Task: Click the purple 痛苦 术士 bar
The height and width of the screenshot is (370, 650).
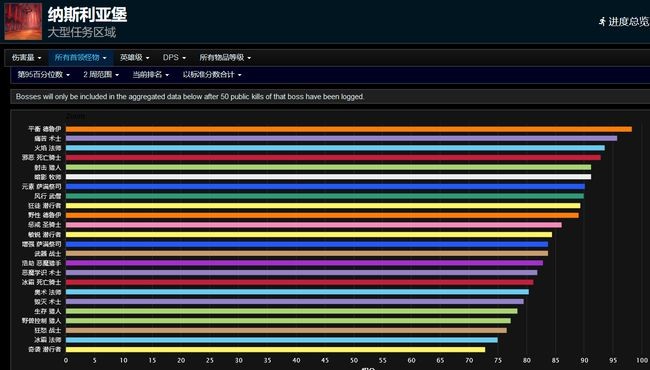Action: point(341,138)
